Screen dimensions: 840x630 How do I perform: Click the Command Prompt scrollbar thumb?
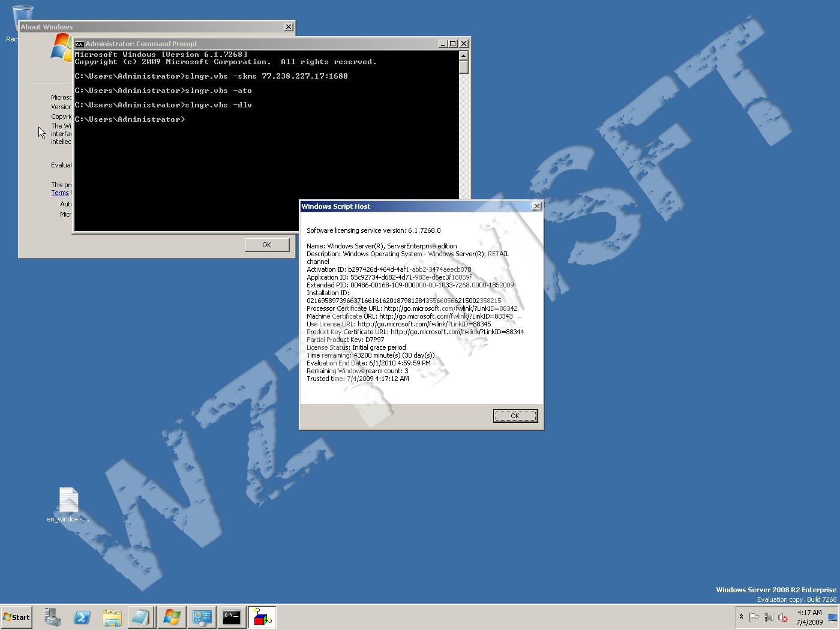coord(463,67)
